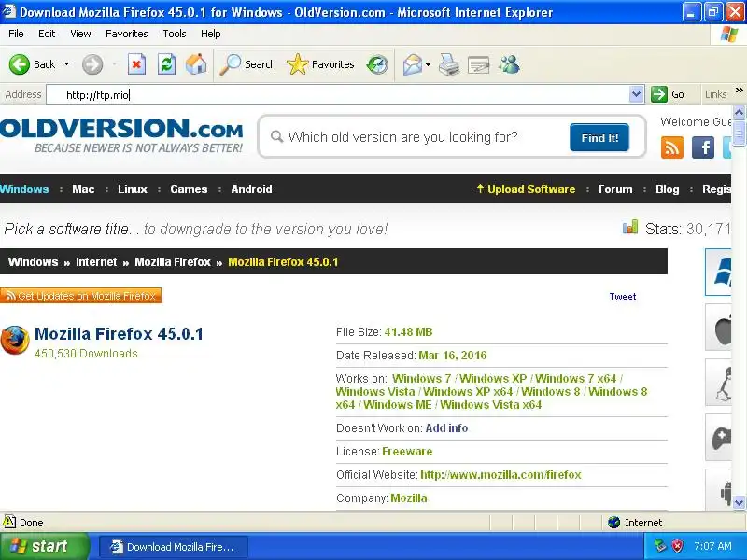Viewport: 747px width, 560px height.
Task: Open the File menu
Action: coord(16,34)
